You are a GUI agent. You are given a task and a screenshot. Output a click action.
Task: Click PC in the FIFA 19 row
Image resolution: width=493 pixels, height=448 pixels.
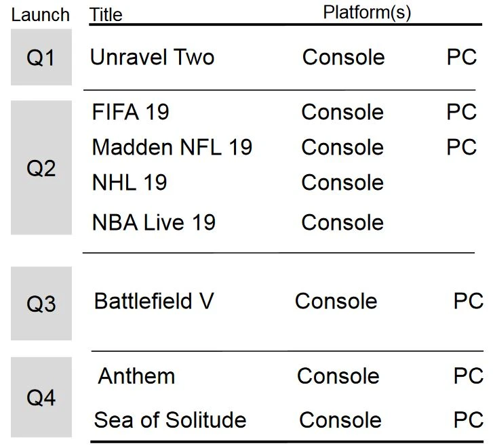point(461,112)
